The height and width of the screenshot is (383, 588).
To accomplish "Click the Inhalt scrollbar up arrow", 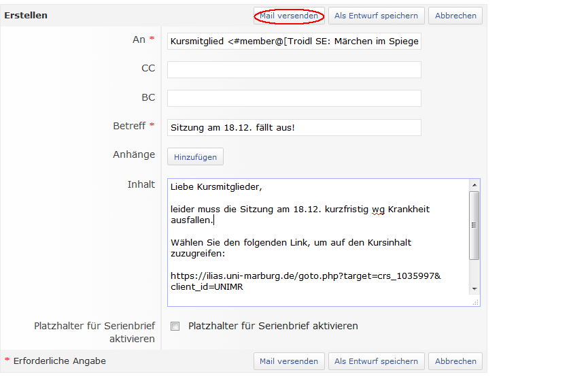I will point(474,185).
